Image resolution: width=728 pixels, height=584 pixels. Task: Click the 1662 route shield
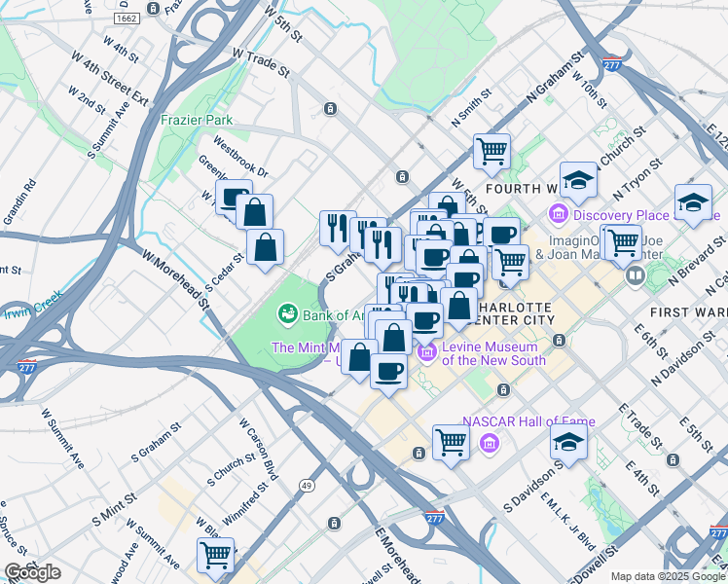(127, 18)
